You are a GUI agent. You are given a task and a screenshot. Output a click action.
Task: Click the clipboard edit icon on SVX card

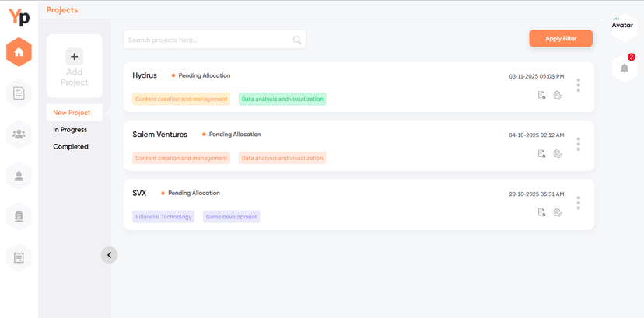point(558,212)
